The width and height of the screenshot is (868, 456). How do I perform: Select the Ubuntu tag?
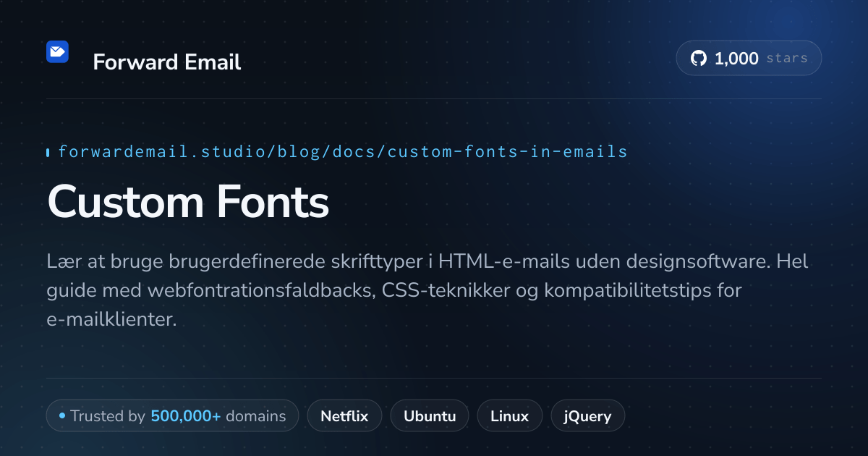coord(430,416)
